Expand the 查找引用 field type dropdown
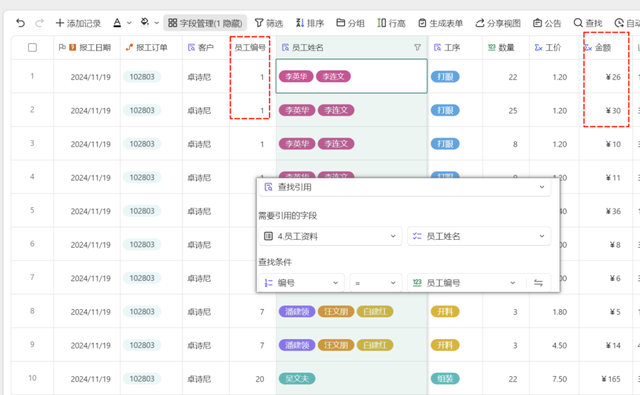The height and width of the screenshot is (395, 640). pos(404,187)
